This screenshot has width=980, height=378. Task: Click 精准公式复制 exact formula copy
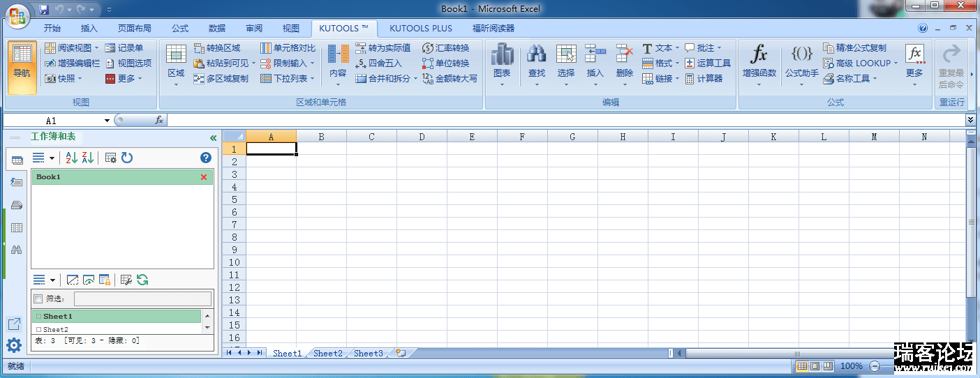click(855, 48)
